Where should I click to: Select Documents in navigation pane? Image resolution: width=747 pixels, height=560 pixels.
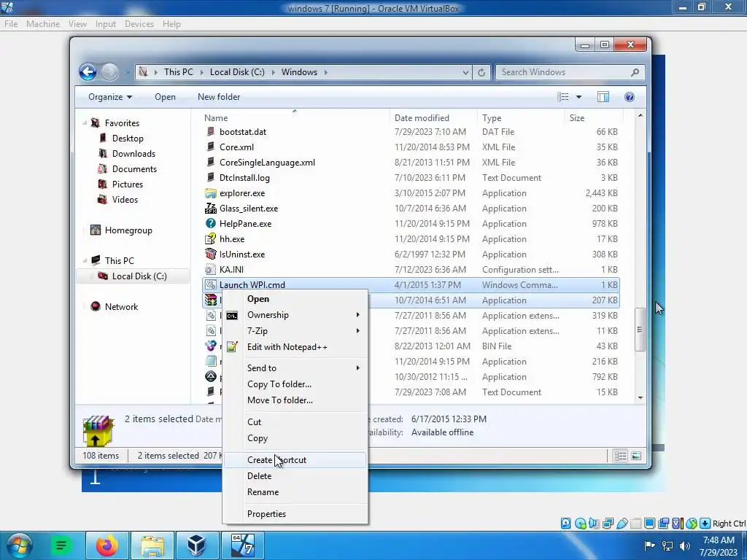click(x=134, y=169)
